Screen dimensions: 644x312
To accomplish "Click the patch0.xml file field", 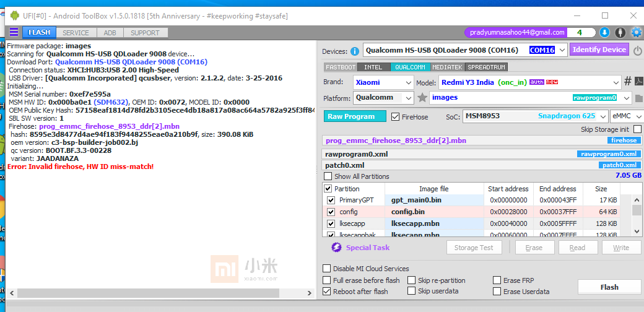I will pos(482,165).
